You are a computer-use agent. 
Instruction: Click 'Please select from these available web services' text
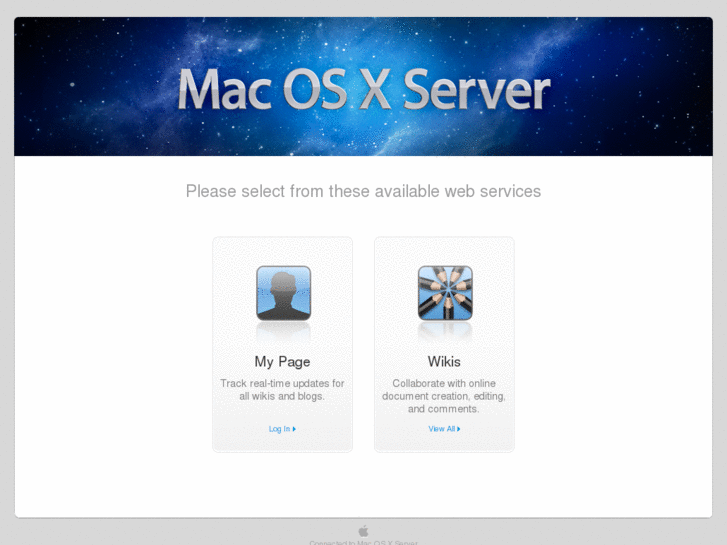pyautogui.click(x=364, y=191)
